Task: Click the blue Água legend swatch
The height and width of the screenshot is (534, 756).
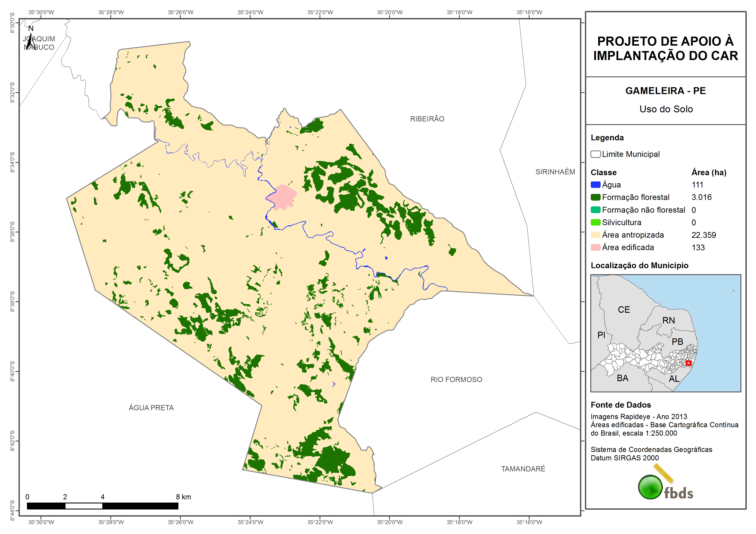Action: (x=595, y=185)
